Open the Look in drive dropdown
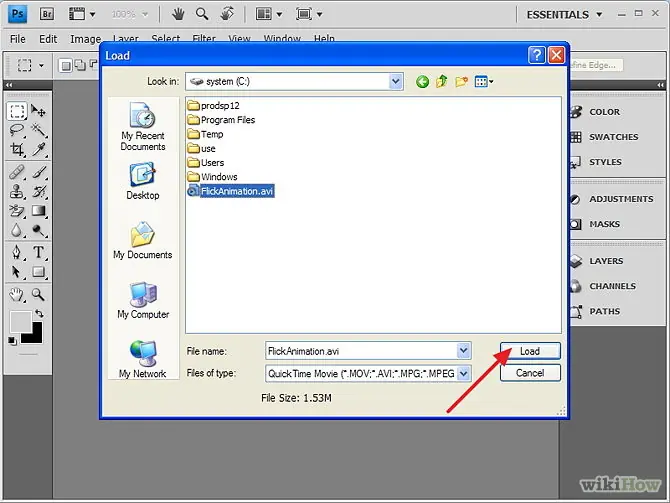This screenshot has width=670, height=503. pyautogui.click(x=396, y=81)
